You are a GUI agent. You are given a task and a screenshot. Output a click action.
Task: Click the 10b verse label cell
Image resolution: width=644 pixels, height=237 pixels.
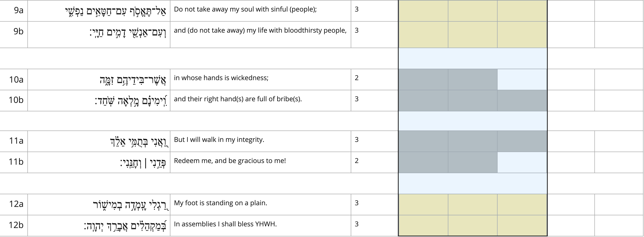pyautogui.click(x=14, y=100)
